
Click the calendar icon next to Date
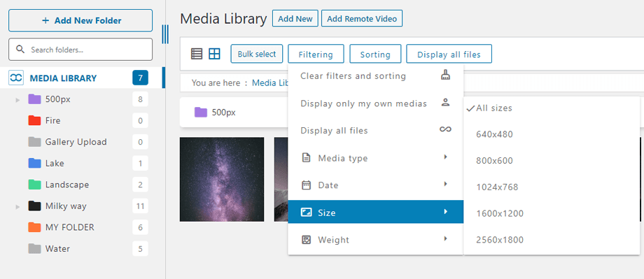tap(306, 185)
